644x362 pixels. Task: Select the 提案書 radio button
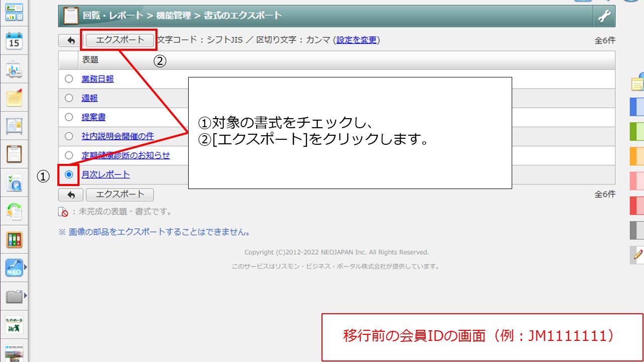pos(69,117)
